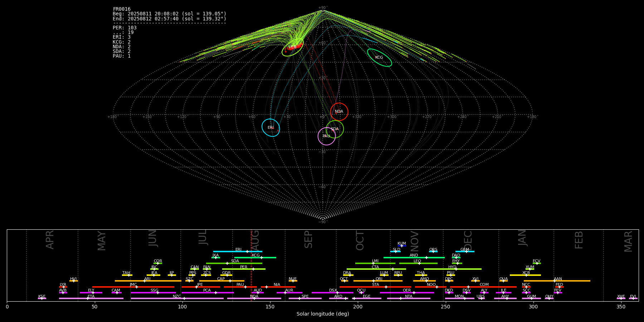Click the green KCG bar in timeline
The image size is (644, 322).
(255, 257)
